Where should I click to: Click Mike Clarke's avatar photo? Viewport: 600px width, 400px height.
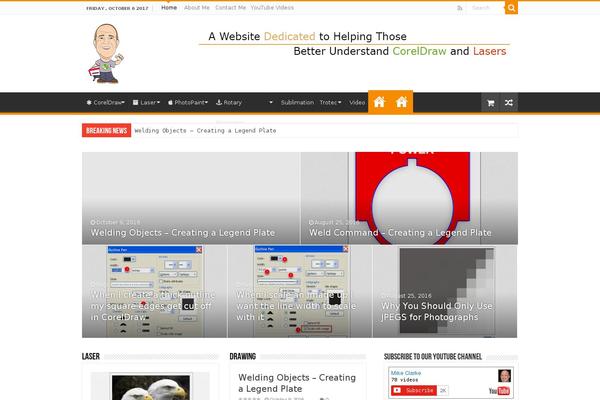[504, 376]
